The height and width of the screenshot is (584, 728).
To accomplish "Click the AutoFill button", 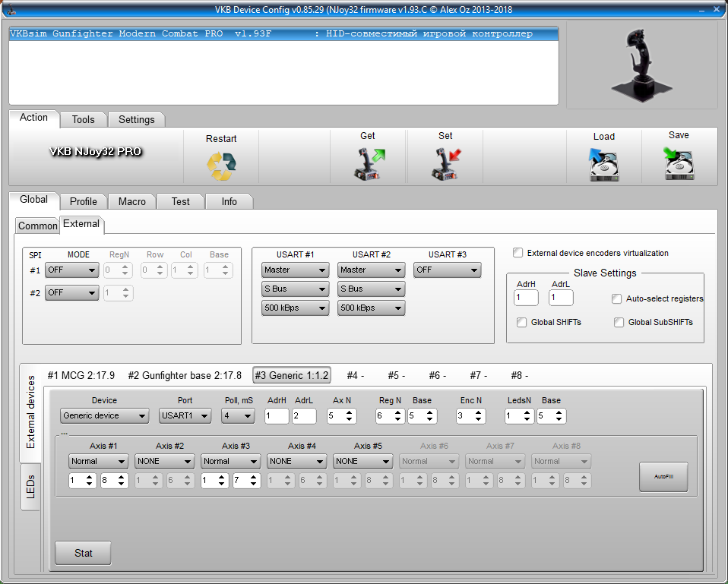I will click(663, 476).
